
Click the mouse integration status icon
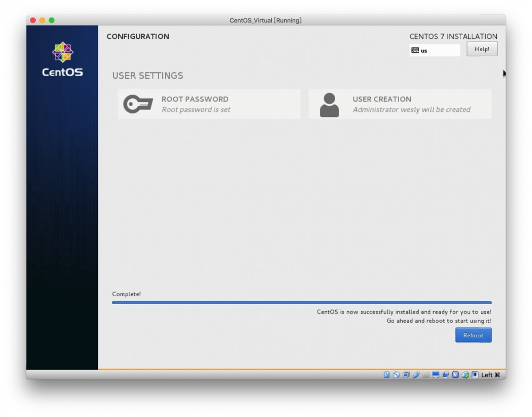point(465,375)
